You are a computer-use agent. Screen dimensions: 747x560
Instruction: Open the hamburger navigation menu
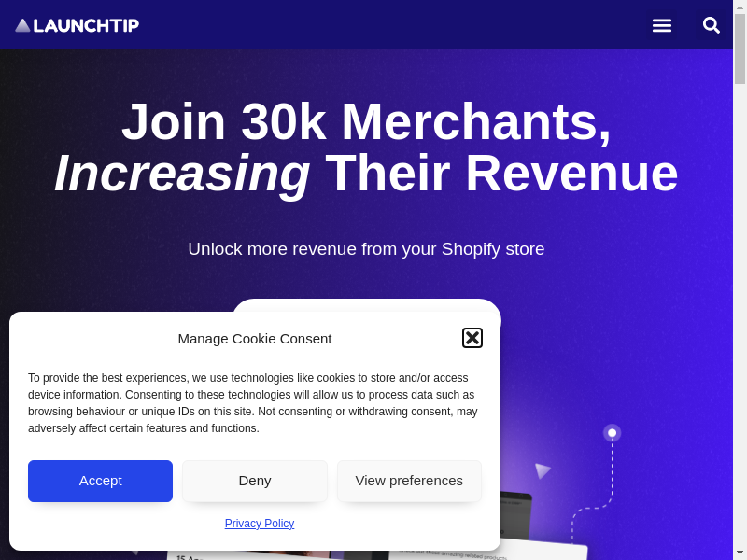pyautogui.click(x=661, y=25)
